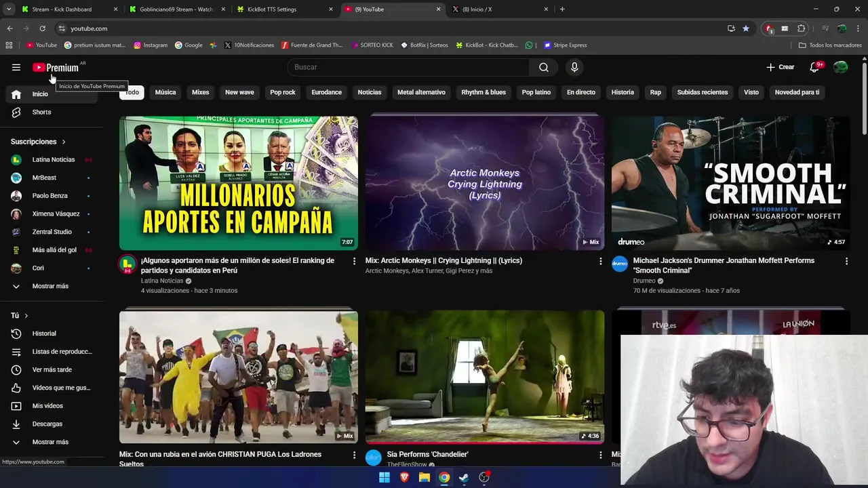Screen dimensions: 868x488
Task: Open options for Arctic Monkeys mix
Action: pos(600,261)
